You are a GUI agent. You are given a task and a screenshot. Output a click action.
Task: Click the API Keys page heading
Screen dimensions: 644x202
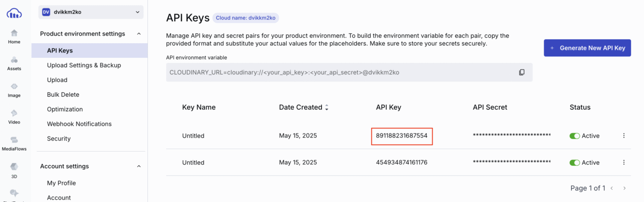coord(188,18)
